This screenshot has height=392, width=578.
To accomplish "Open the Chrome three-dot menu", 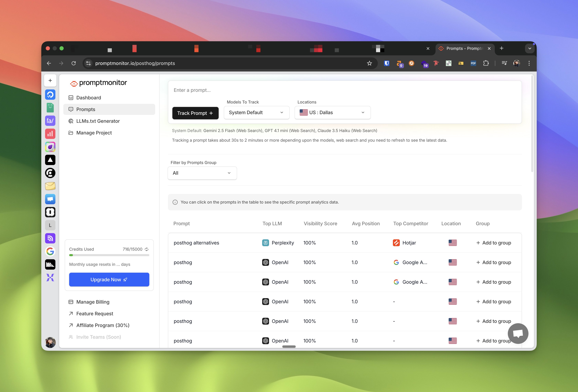I will pyautogui.click(x=529, y=63).
